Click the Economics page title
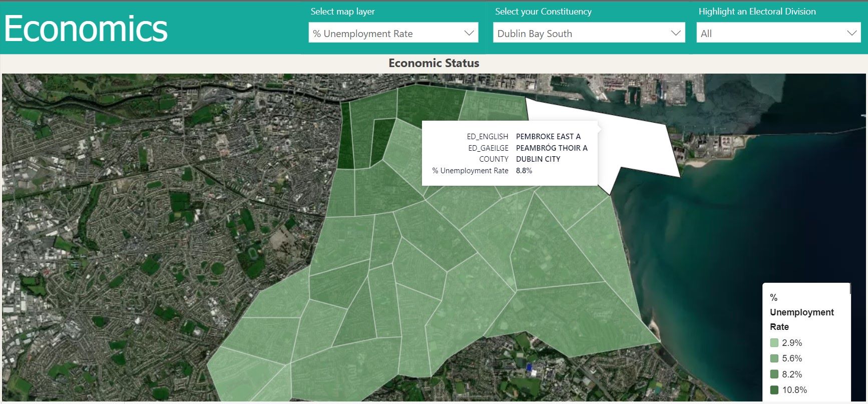The height and width of the screenshot is (404, 868). (86, 29)
